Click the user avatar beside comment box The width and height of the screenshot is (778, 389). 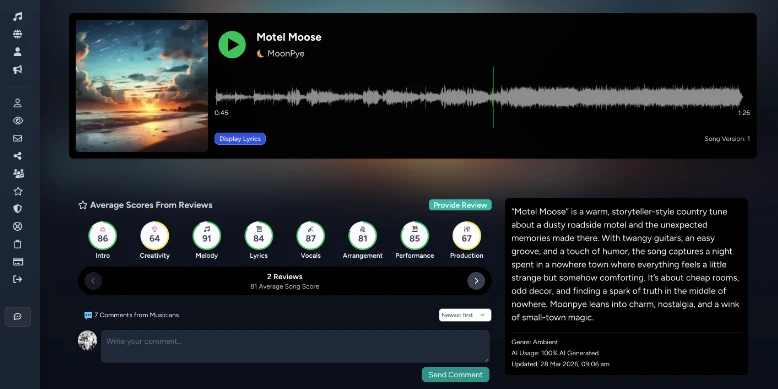87,340
